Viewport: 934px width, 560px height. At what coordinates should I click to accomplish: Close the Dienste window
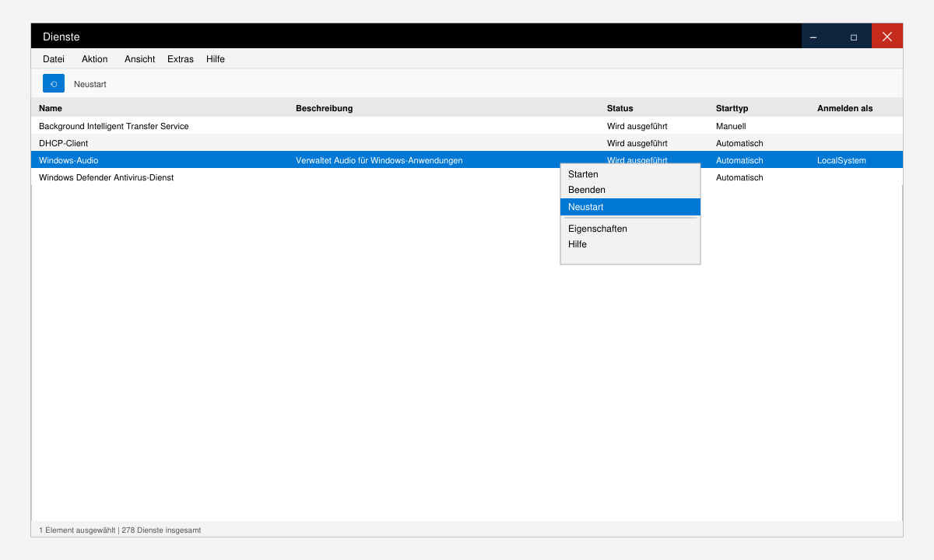(887, 37)
